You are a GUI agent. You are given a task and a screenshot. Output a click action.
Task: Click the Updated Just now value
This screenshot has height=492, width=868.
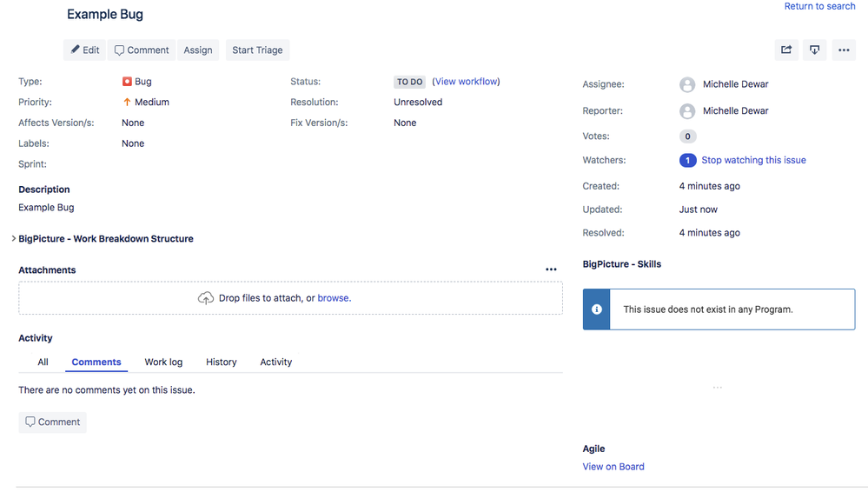[698, 209]
